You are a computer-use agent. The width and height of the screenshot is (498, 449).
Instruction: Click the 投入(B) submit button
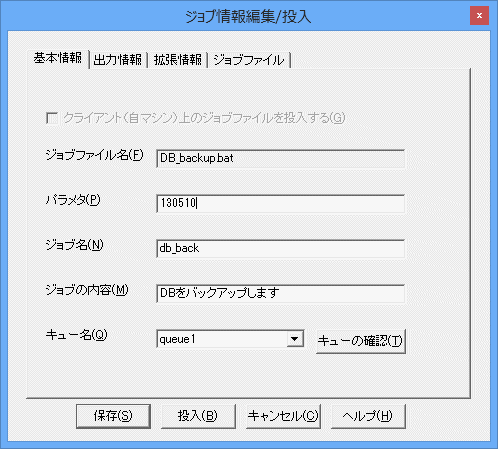coord(198,416)
